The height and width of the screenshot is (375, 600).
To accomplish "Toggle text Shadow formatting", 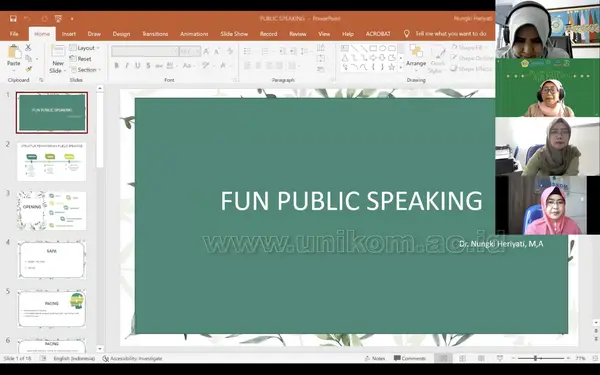I will coord(148,66).
